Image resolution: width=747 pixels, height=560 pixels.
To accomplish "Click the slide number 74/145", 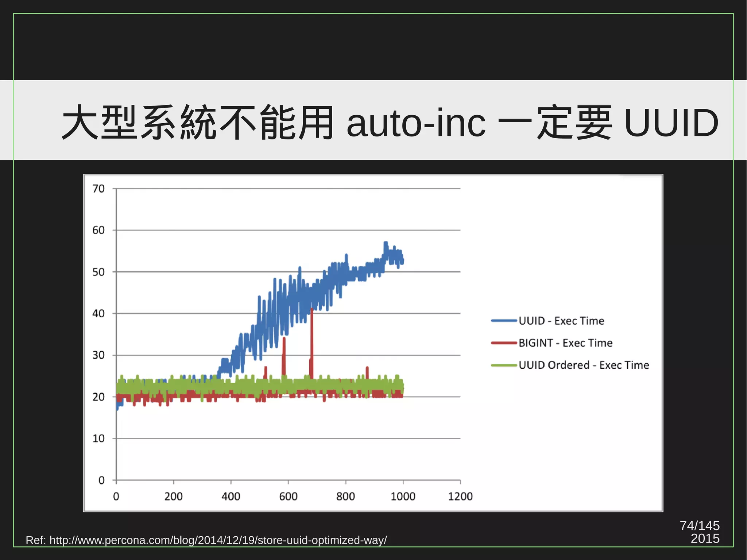I will point(700,525).
